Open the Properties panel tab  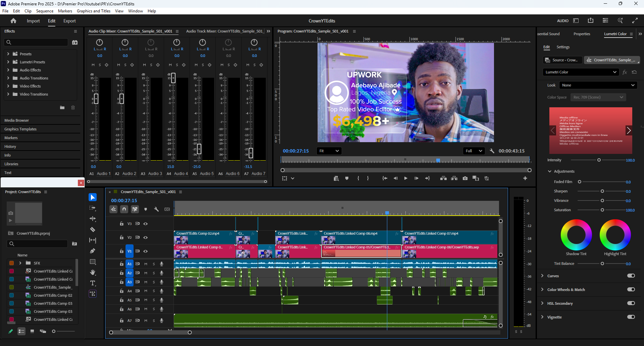pos(582,34)
